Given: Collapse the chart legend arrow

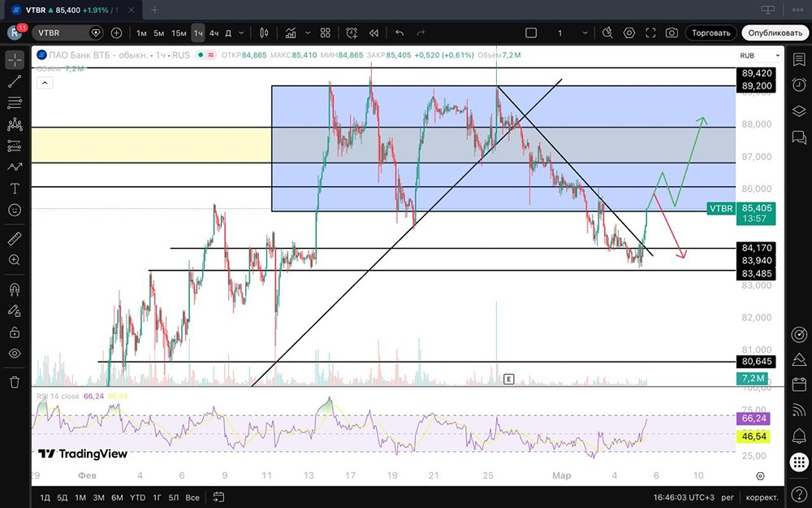Looking at the screenshot, I should (45, 82).
